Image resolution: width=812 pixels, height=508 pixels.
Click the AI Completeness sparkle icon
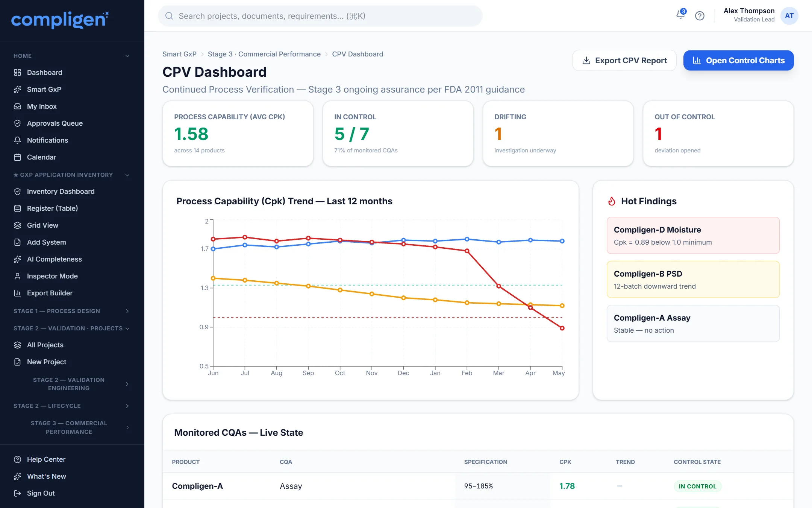click(x=17, y=259)
